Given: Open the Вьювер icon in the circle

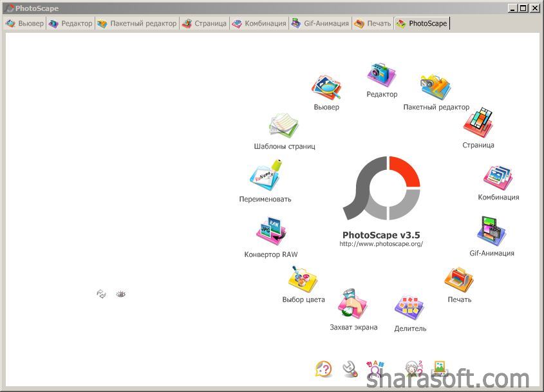Looking at the screenshot, I should point(326,88).
